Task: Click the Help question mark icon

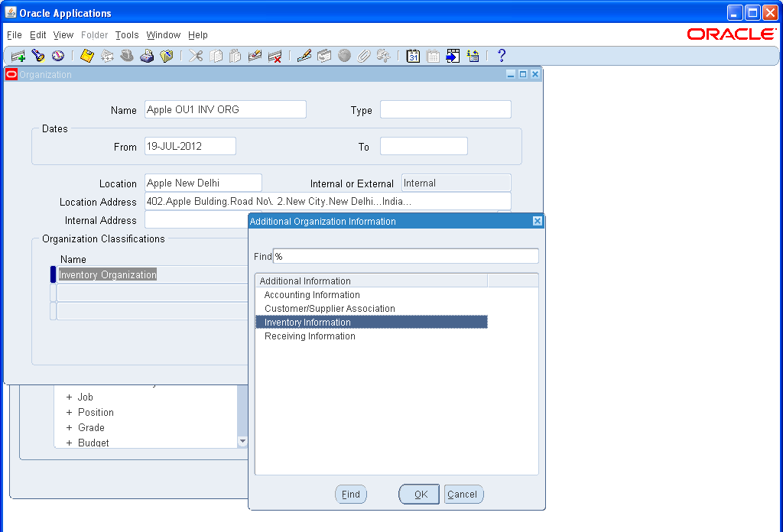Action: [502, 56]
